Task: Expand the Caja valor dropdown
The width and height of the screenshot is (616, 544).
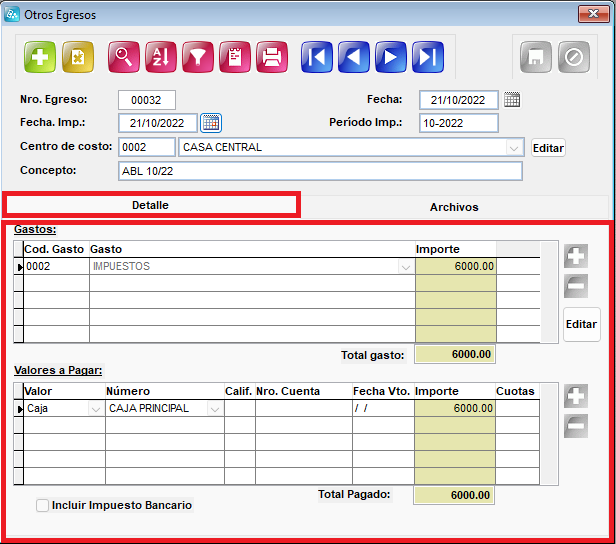Action: tap(96, 409)
